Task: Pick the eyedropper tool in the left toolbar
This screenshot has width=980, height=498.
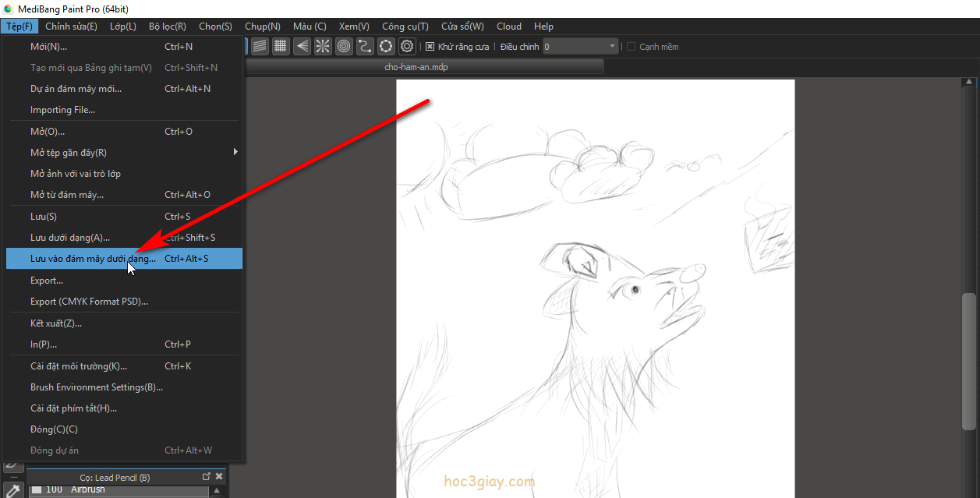Action: [x=12, y=490]
